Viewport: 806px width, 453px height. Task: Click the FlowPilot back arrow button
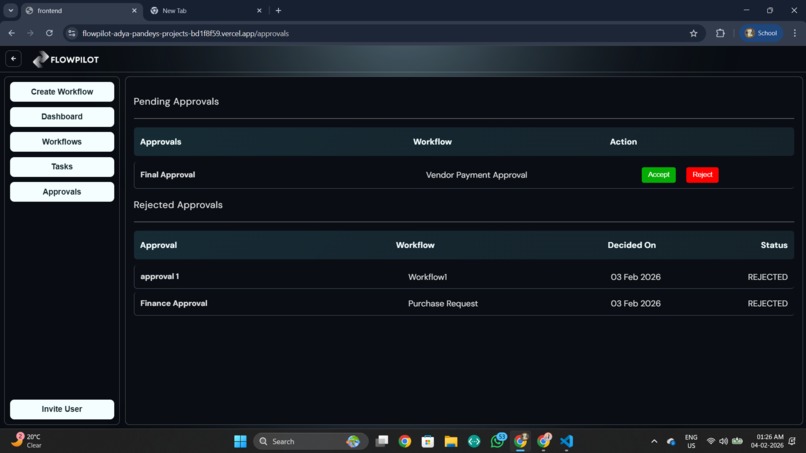tap(13, 59)
